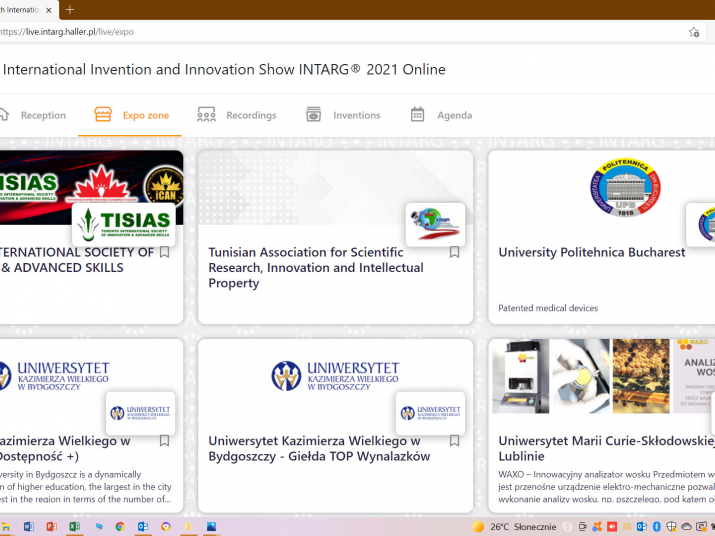Click the Tunisian Association small logo badge
This screenshot has height=536, width=715.
click(x=435, y=225)
